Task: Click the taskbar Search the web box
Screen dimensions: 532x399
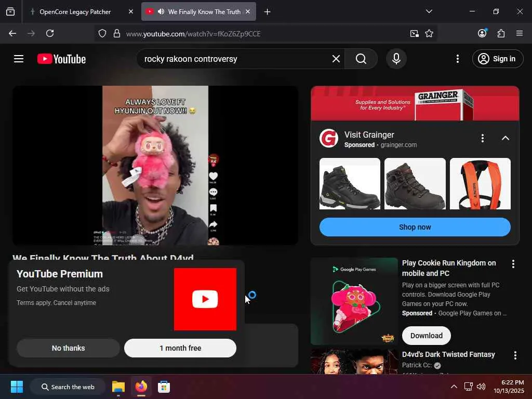Action: [68, 387]
